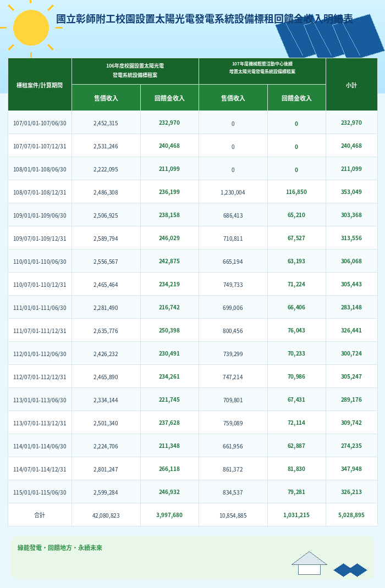Click the 42,080,823 total sales cell
The height and width of the screenshot is (588, 385).
pos(106,515)
